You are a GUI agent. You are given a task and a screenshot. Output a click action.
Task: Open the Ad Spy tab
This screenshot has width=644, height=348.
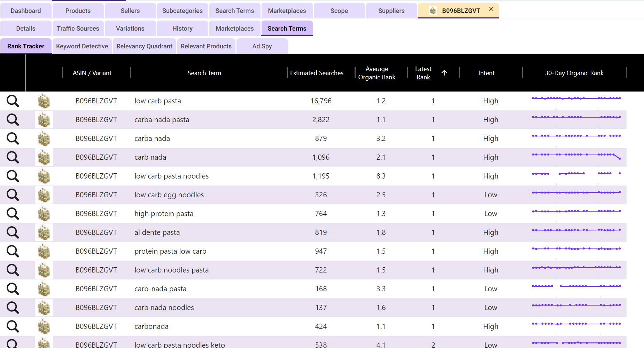click(x=262, y=46)
